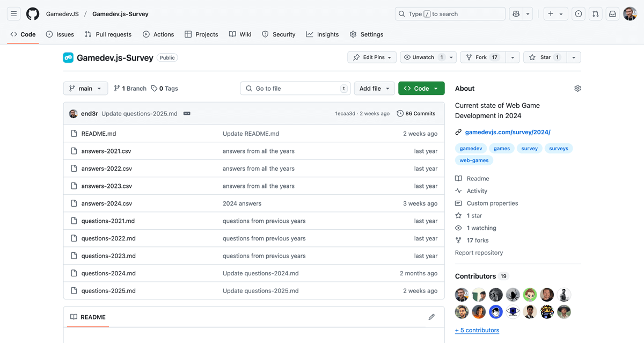The height and width of the screenshot is (343, 644).
Task: Open the README.md file
Action: [99, 134]
